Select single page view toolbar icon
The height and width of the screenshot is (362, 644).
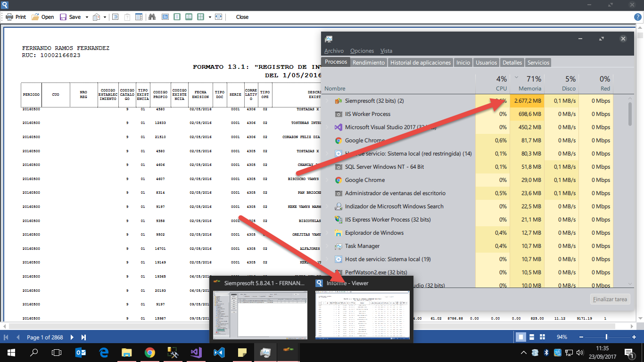(177, 17)
